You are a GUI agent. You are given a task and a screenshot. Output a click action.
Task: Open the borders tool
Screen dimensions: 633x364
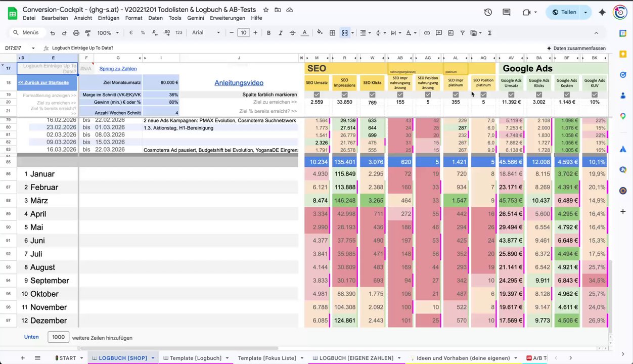tap(332, 33)
